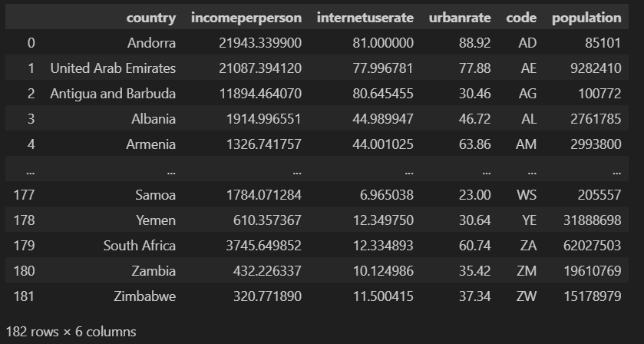Viewport: 644px width, 344px height.
Task: Click the 182 rows × 6 columns summary
Action: tap(71, 332)
